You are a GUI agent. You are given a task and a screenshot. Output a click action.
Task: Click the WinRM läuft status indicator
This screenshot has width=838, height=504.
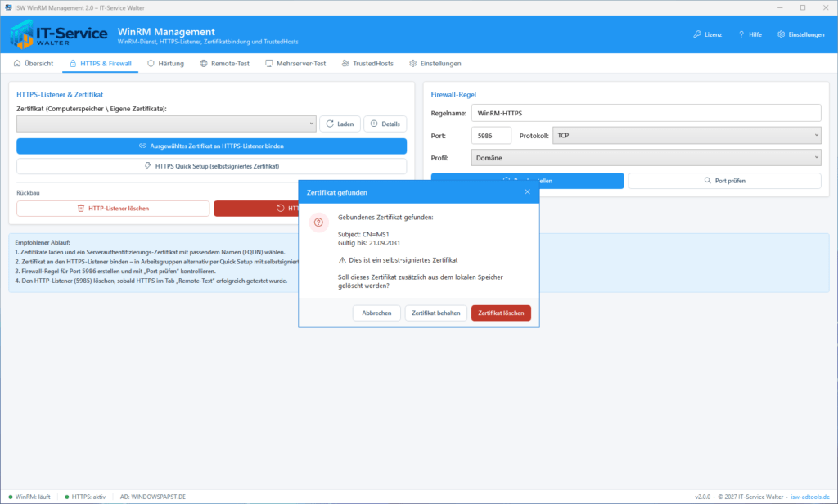(29, 497)
